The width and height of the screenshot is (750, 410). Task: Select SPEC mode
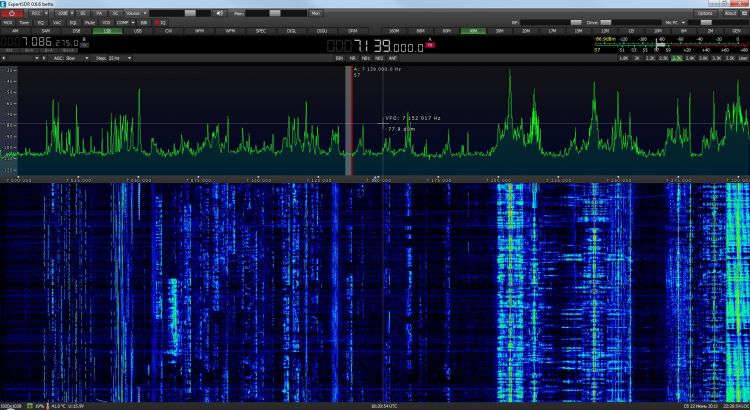pos(261,31)
